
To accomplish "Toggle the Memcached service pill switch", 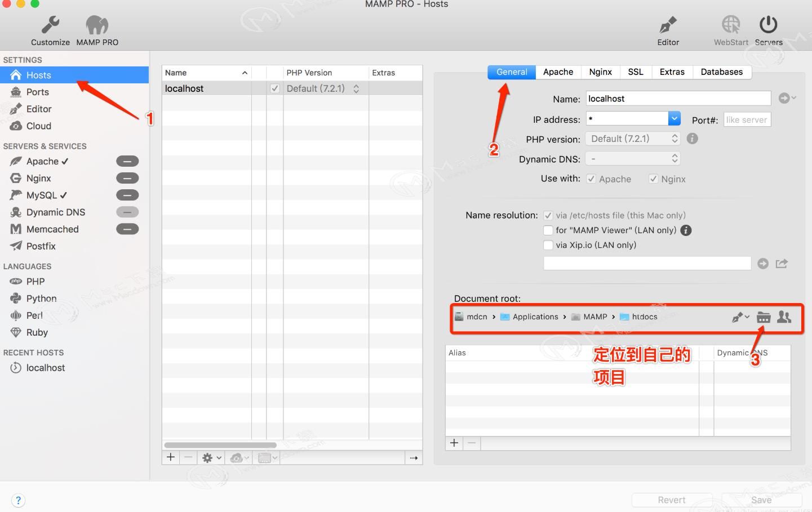I will (127, 229).
